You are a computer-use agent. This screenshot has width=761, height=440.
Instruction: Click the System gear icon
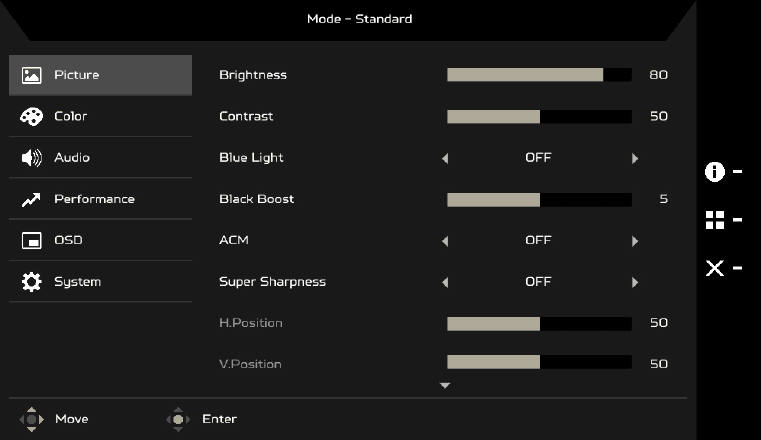31,282
